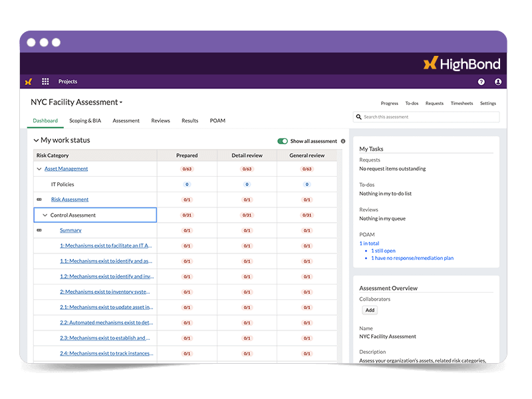Viewport: 532px width, 399px height.
Task: Click Asset Management Detail review 0/63 badge
Action: [247, 169]
